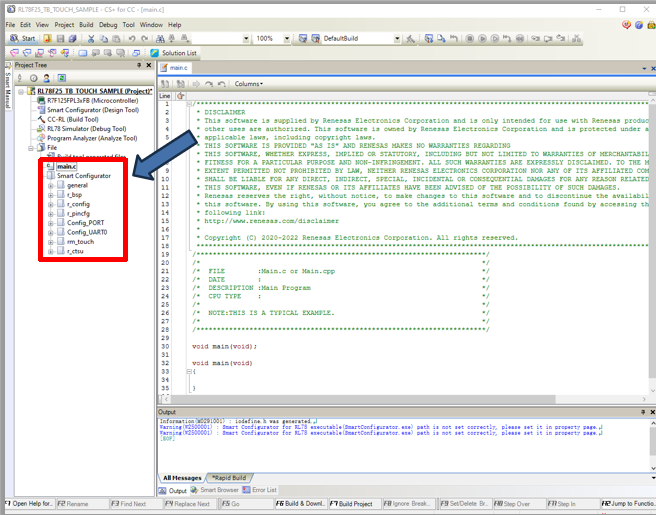
Task: Expand the r_bsp folder
Action: pyautogui.click(x=51, y=195)
